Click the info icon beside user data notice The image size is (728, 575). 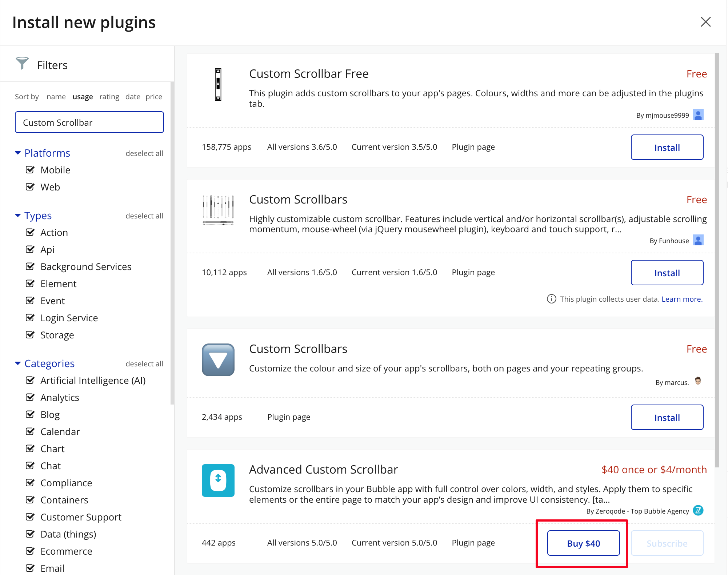(551, 299)
